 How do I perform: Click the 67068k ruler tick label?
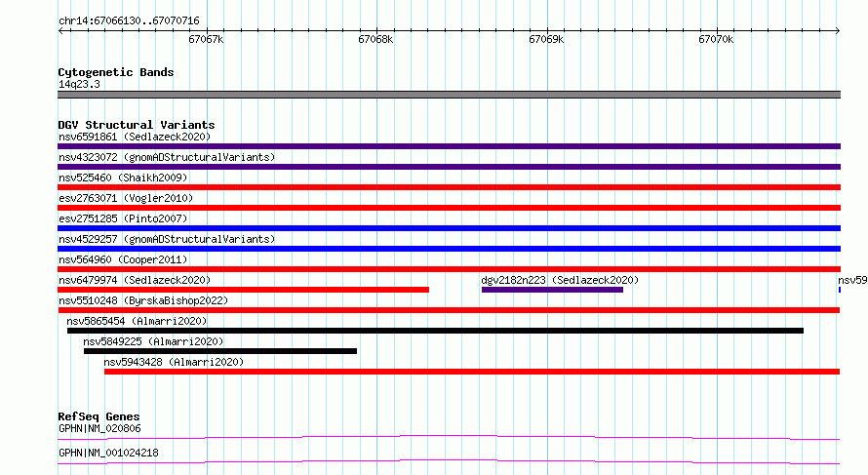(375, 39)
